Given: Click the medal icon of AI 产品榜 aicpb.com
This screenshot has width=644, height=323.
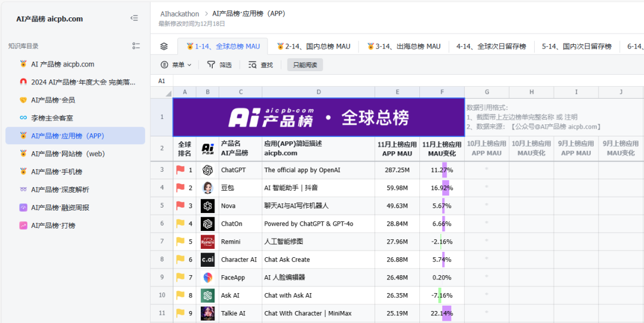Looking at the screenshot, I should pos(23,64).
